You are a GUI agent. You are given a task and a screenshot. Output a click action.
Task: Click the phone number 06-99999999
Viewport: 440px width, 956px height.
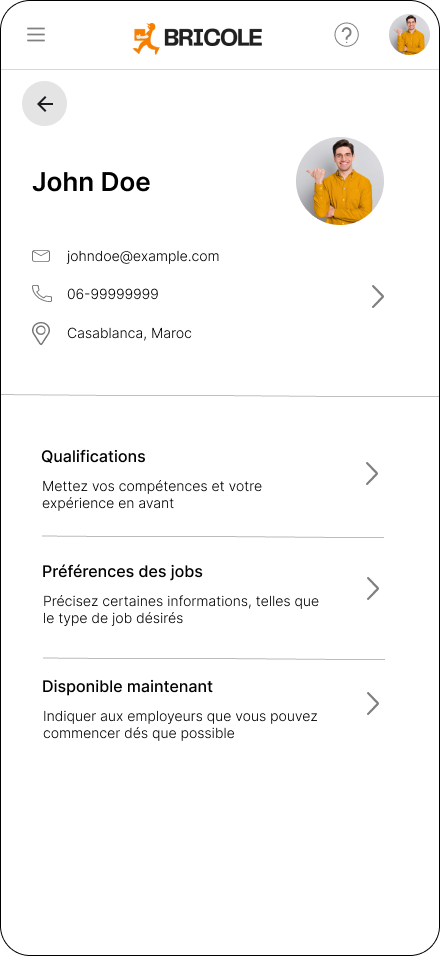click(x=113, y=294)
